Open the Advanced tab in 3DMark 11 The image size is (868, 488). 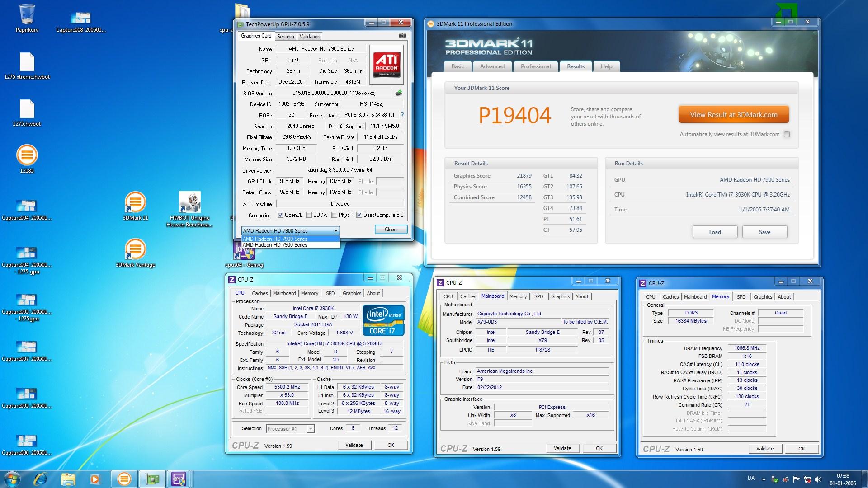492,66
